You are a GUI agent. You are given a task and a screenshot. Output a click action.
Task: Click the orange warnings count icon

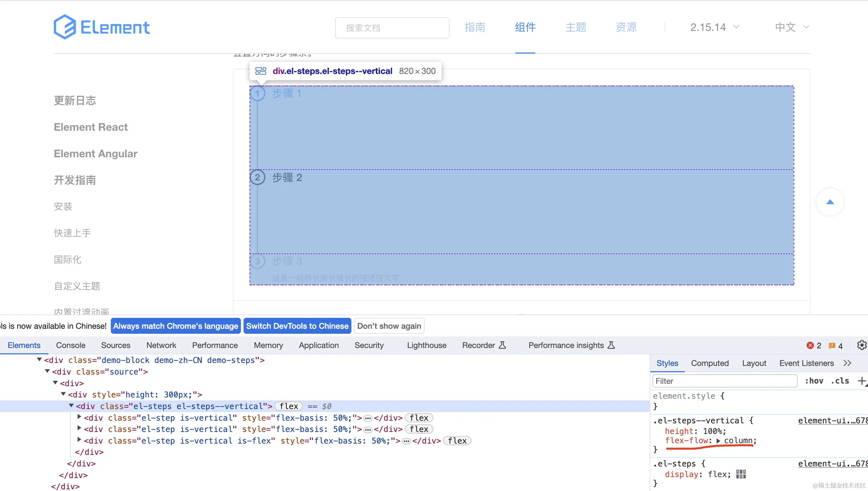(x=832, y=345)
